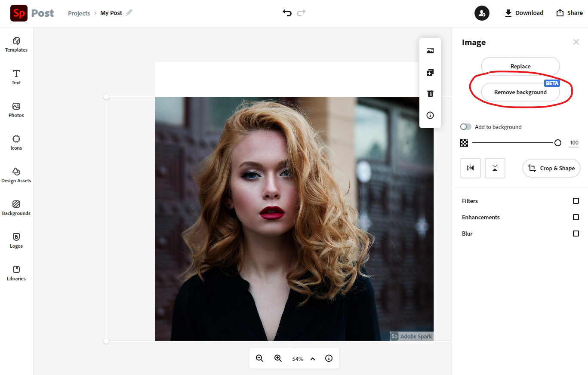Browse Photos in the sidebar

point(16,110)
